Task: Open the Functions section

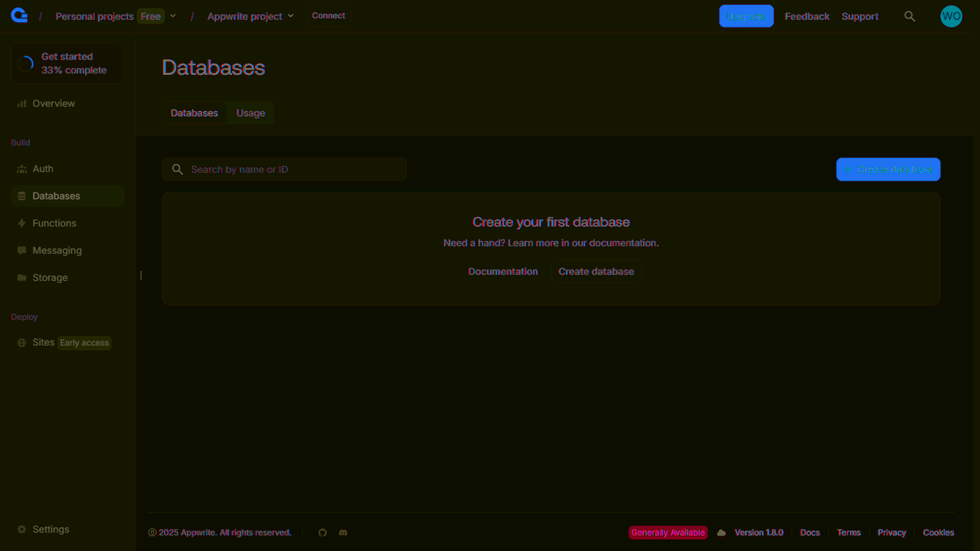Action: pos(54,223)
